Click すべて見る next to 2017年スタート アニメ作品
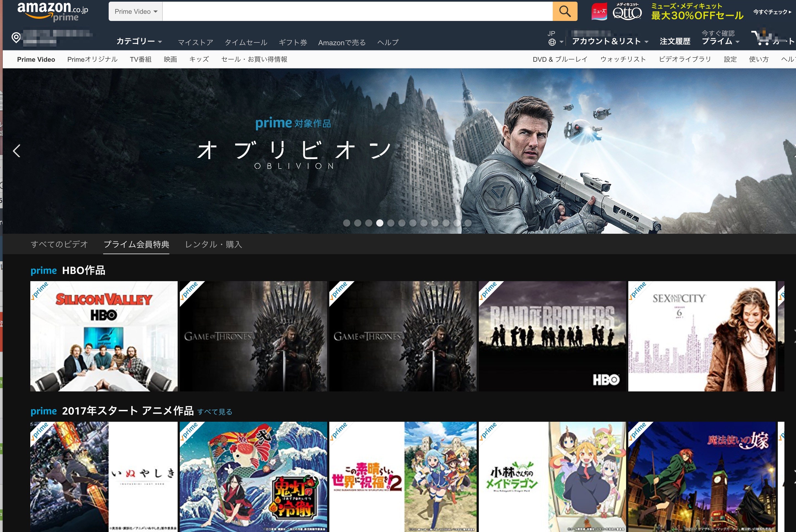The height and width of the screenshot is (532, 796). pyautogui.click(x=215, y=412)
